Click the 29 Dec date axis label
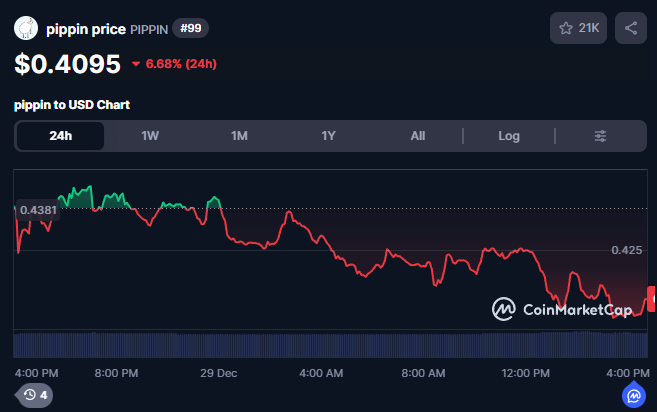Viewport: 657px width, 412px height. coord(218,373)
